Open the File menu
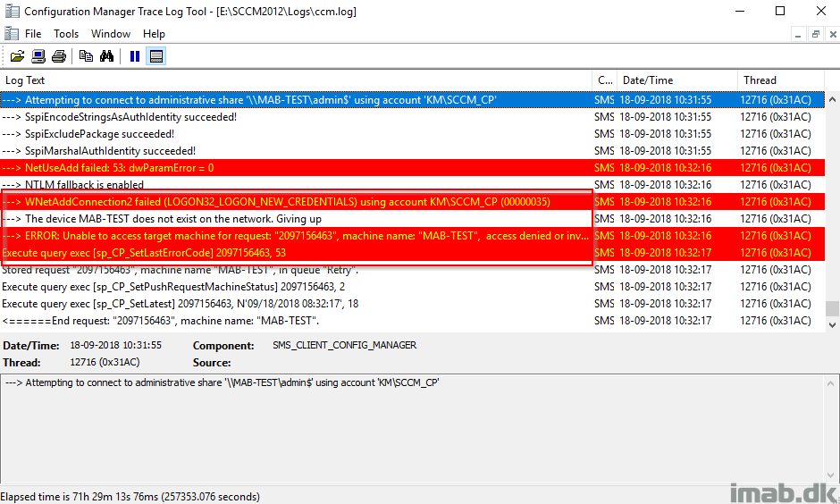The width and height of the screenshot is (840, 504). point(33,34)
